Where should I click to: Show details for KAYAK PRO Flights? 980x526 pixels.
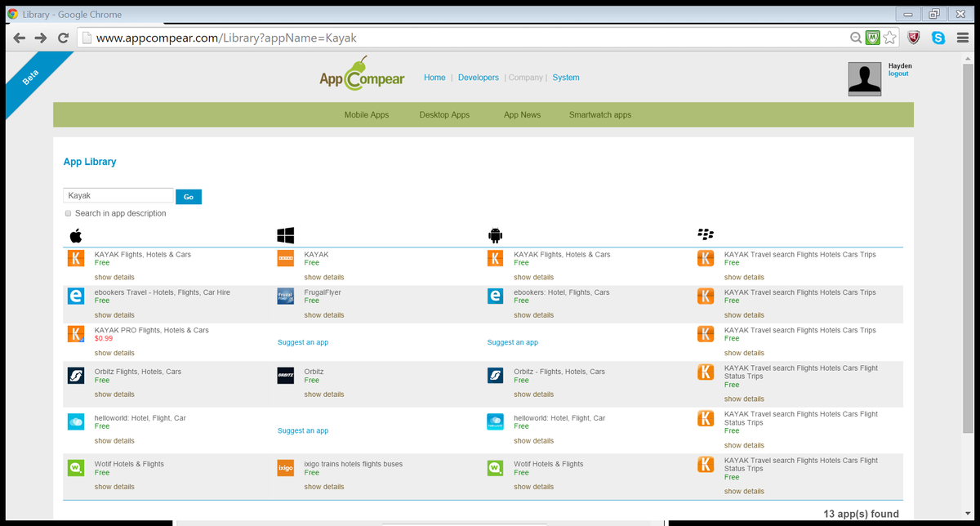point(114,353)
